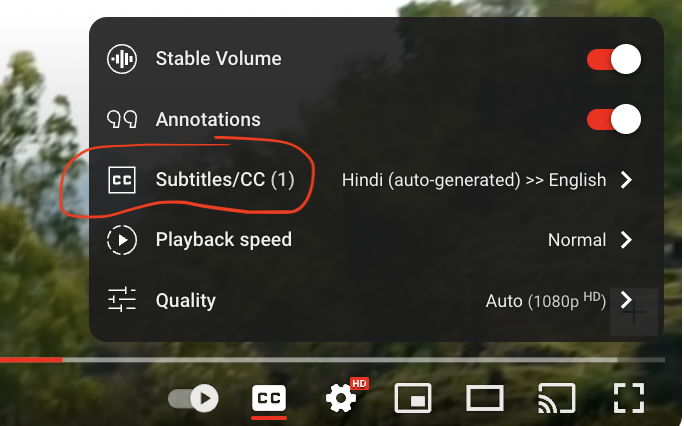Open the miniplayer mode
The width and height of the screenshot is (684, 426).
coord(413,398)
